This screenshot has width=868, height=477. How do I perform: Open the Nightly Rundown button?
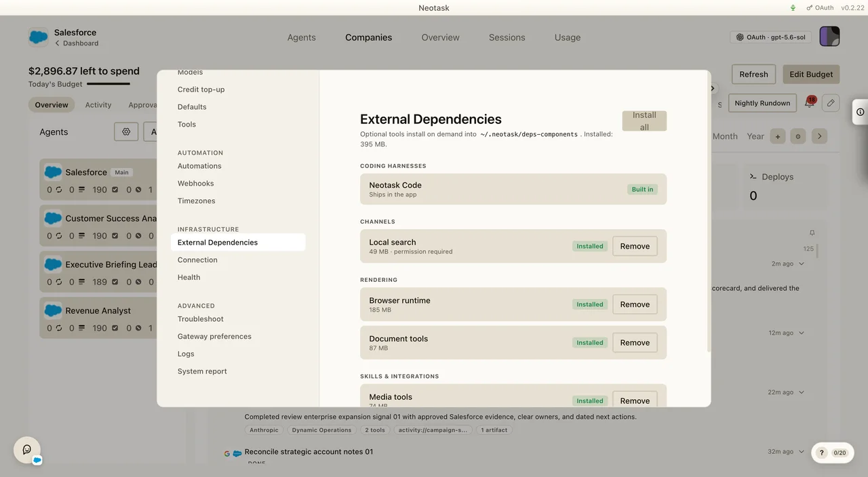click(762, 103)
